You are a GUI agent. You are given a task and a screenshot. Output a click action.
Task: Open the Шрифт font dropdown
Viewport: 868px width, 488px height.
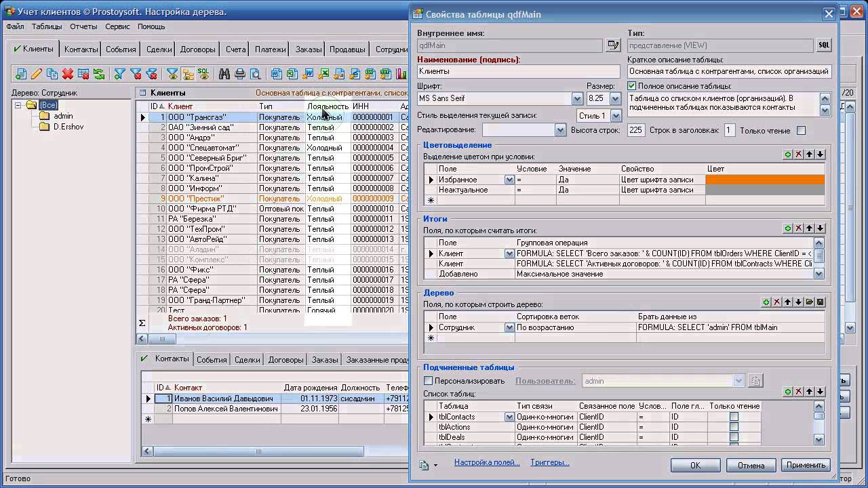577,99
